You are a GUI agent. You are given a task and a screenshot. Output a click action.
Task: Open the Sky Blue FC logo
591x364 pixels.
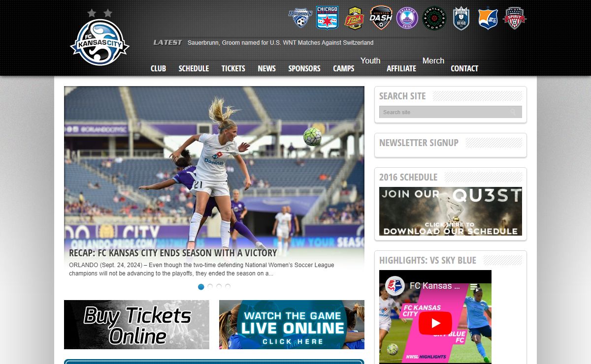pyautogui.click(x=488, y=18)
